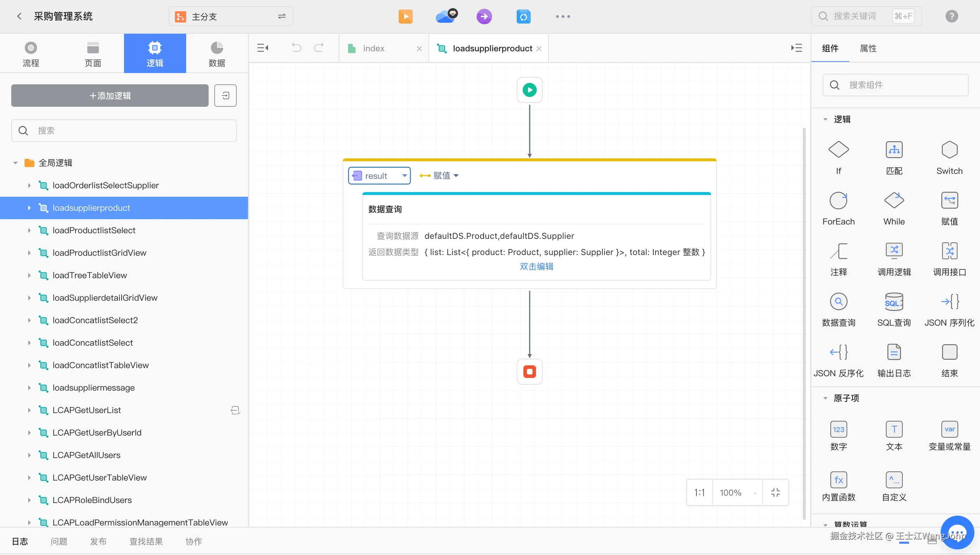The width and height of the screenshot is (980, 555).
Task: Toggle left panel collapse icon
Action: 263,48
